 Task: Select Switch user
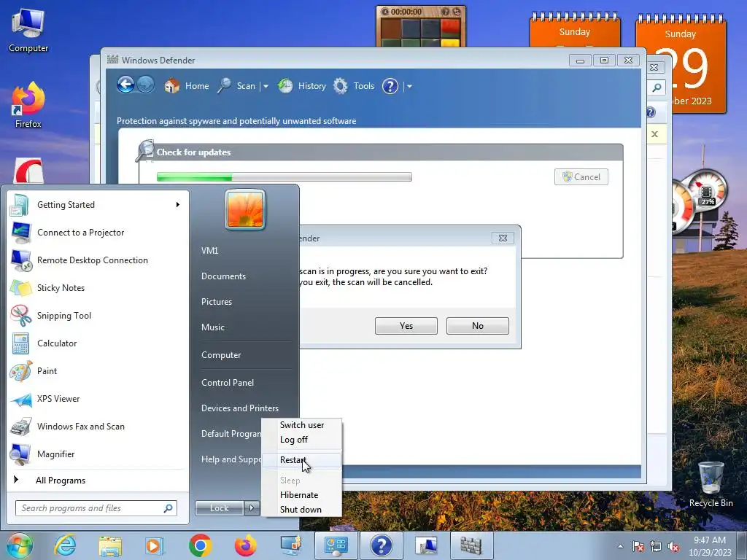tap(301, 425)
